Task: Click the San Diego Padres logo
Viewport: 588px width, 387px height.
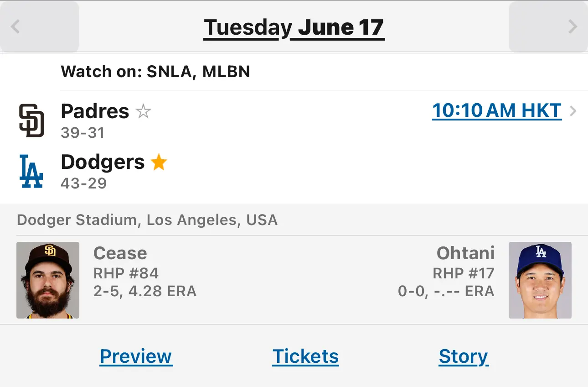Action: (x=31, y=121)
